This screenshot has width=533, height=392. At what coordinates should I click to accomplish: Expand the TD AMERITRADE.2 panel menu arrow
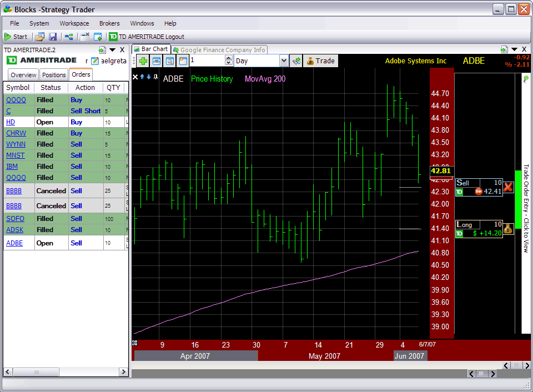(112, 49)
